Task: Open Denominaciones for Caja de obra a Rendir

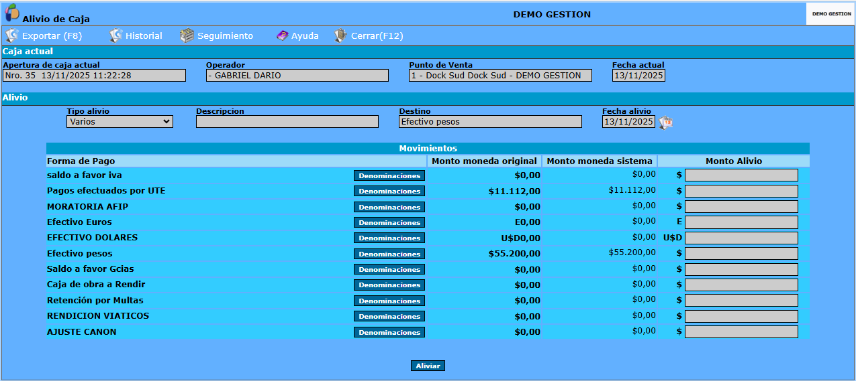Action: point(389,285)
